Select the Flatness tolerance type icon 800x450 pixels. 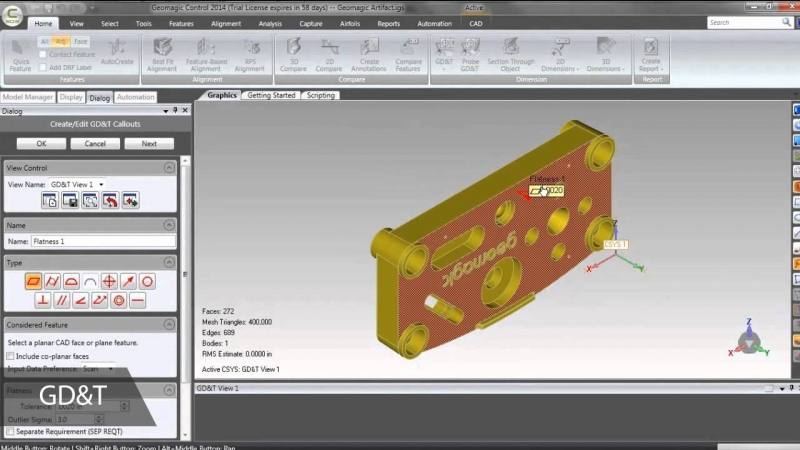(x=33, y=281)
